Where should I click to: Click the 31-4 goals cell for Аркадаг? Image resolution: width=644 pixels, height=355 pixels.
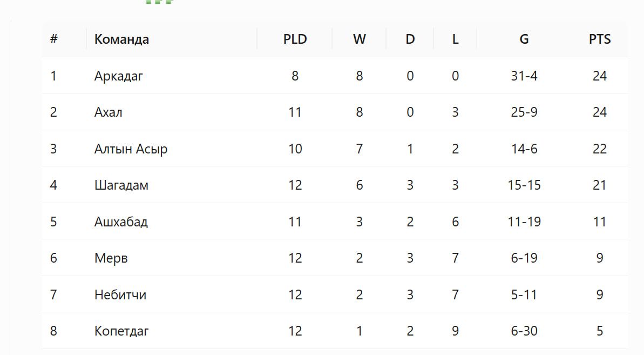click(x=524, y=76)
